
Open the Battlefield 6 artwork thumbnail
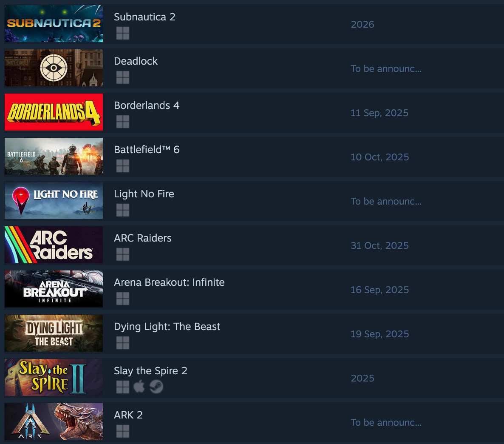point(54,157)
